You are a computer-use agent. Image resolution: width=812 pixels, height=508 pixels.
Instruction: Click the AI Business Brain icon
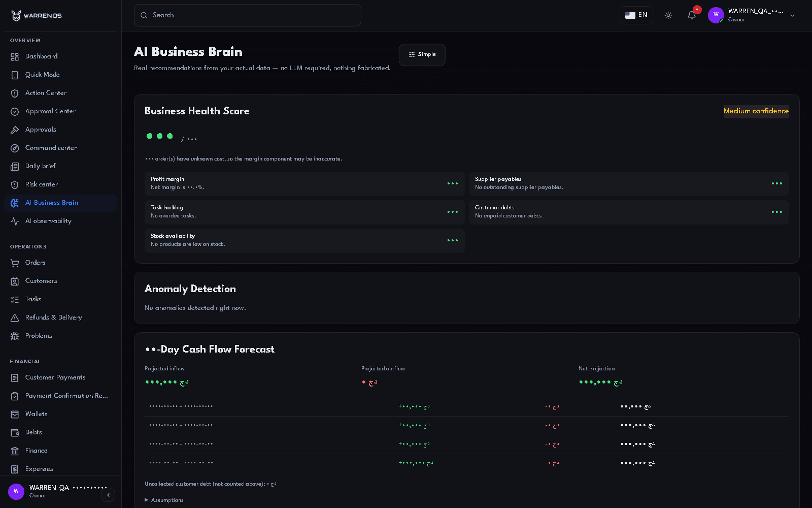click(15, 203)
